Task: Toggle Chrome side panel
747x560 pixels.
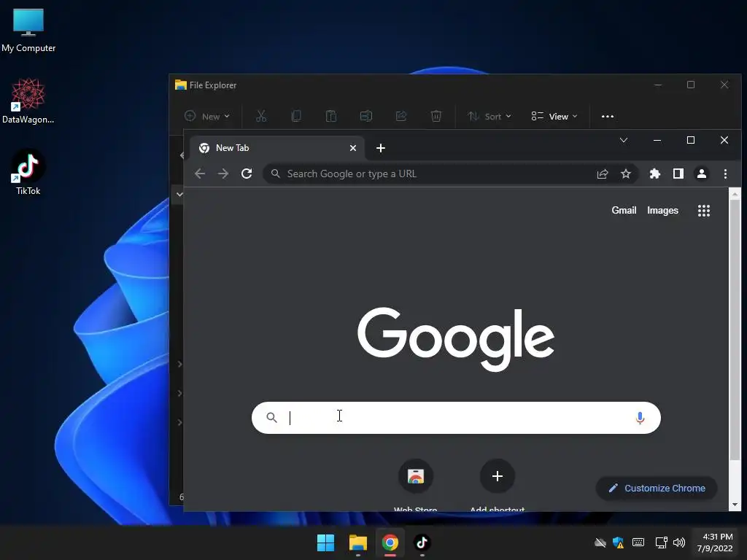Action: 678,174
